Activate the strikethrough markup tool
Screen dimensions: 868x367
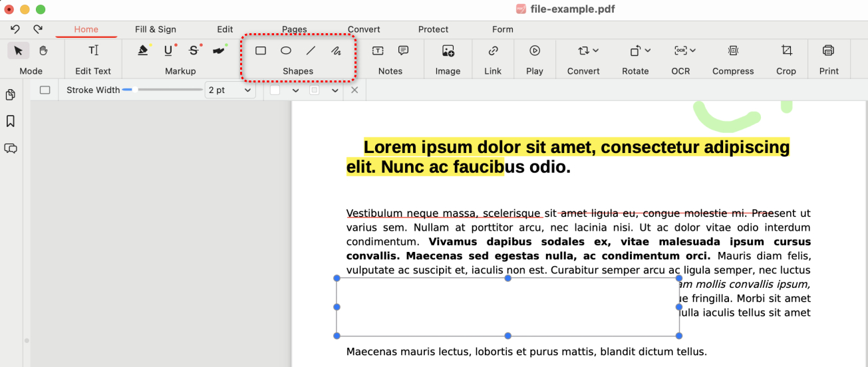194,51
